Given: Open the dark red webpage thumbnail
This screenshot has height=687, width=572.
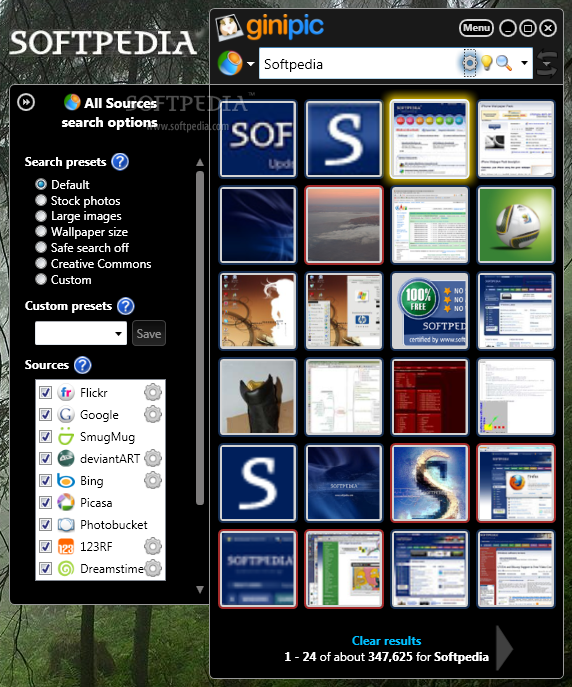Looking at the screenshot, I should tap(429, 397).
